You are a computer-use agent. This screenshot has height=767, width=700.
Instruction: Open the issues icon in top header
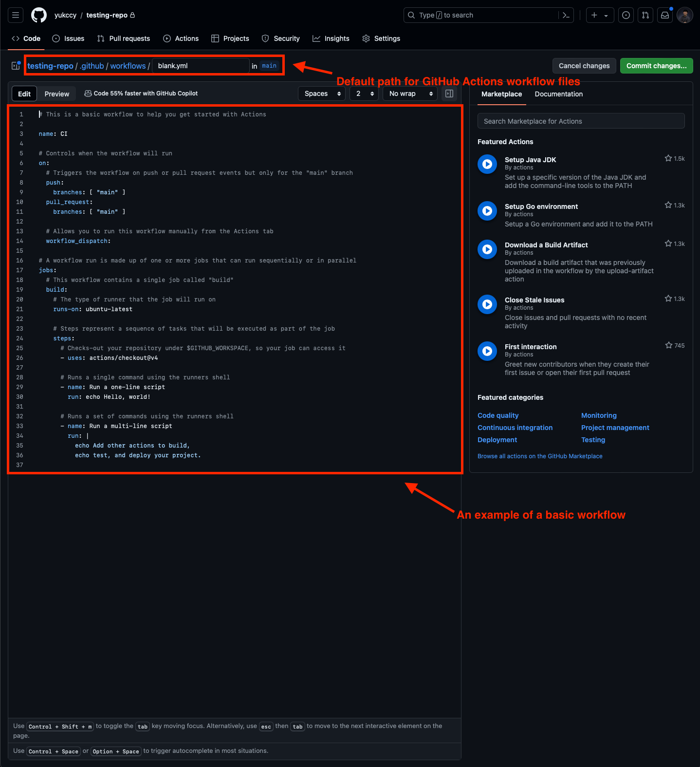626,15
